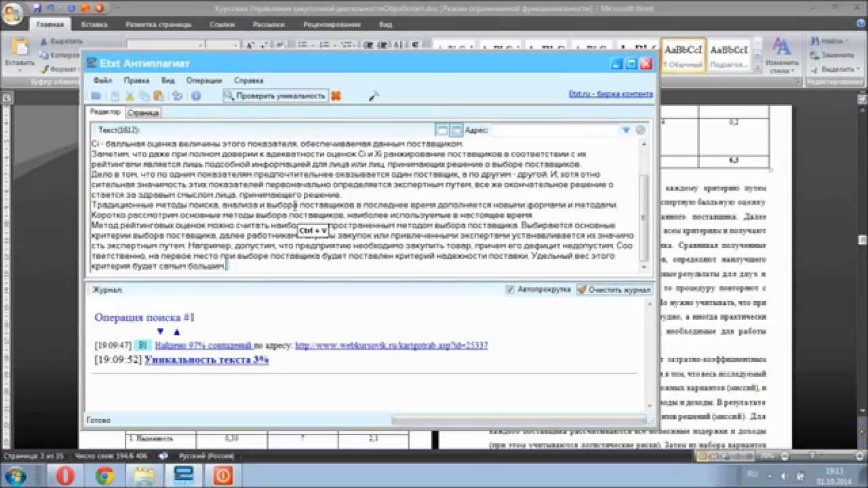Click Opera icon in taskbar

[66, 476]
